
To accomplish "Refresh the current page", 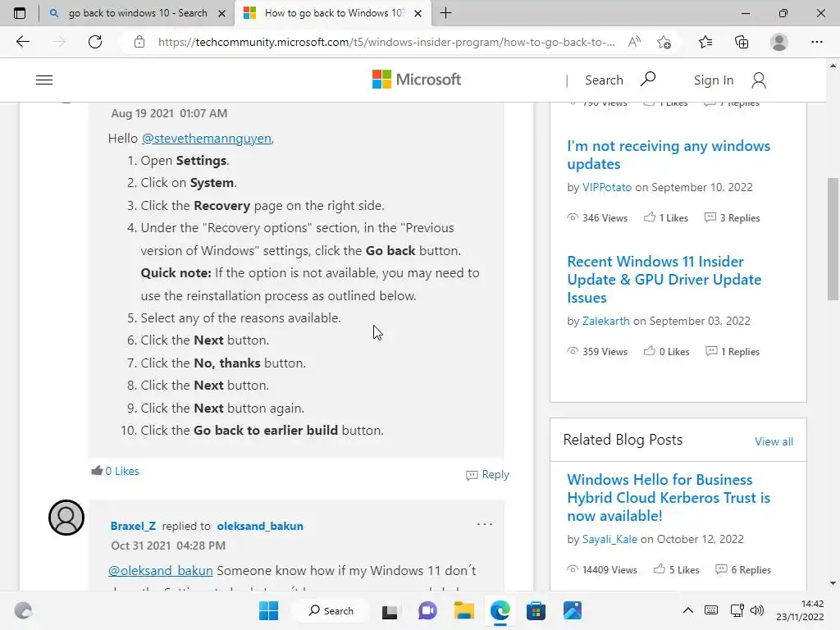I will pyautogui.click(x=95, y=42).
